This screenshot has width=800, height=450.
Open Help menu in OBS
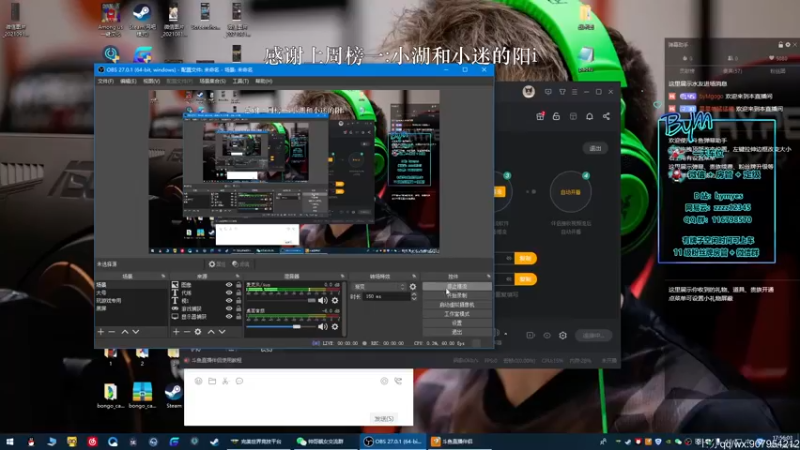pyautogui.click(x=263, y=81)
